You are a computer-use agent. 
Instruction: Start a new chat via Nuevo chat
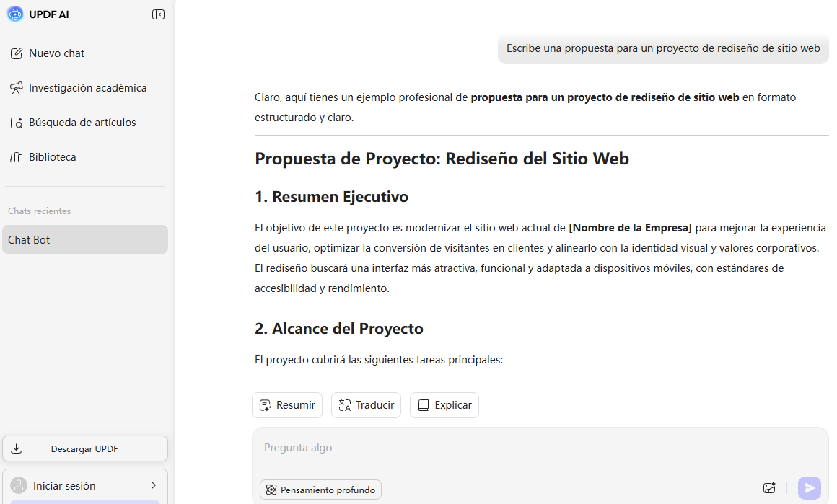click(x=47, y=53)
